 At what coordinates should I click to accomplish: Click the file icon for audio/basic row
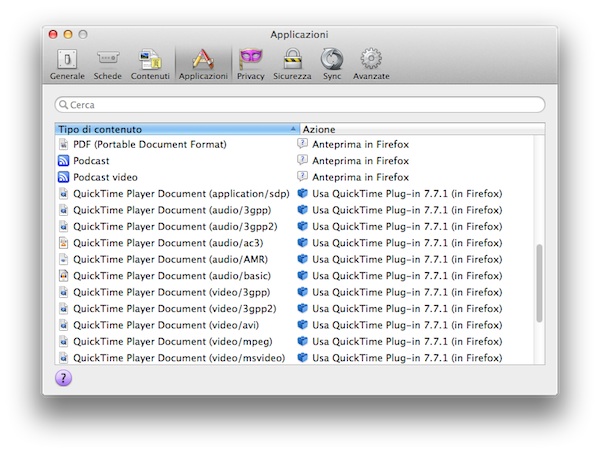(64, 276)
